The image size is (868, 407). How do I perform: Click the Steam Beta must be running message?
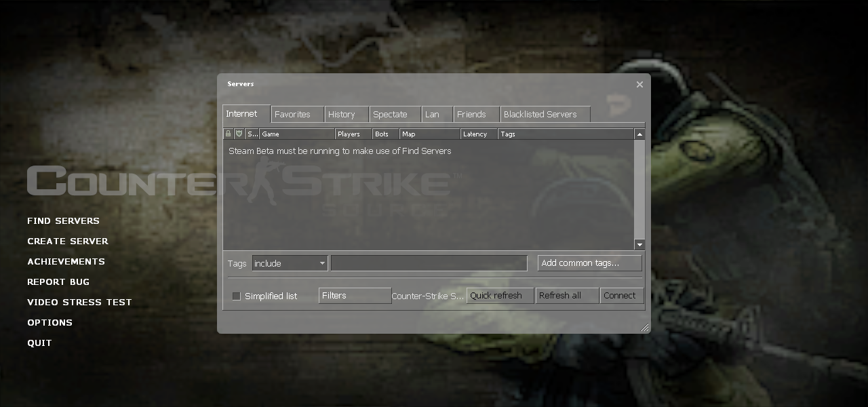[x=340, y=151]
